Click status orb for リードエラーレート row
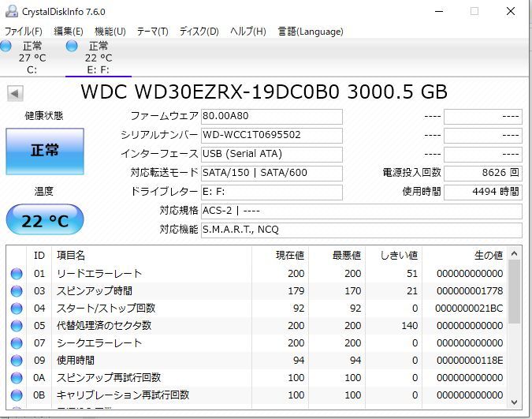The image size is (532, 419). pyautogui.click(x=17, y=274)
